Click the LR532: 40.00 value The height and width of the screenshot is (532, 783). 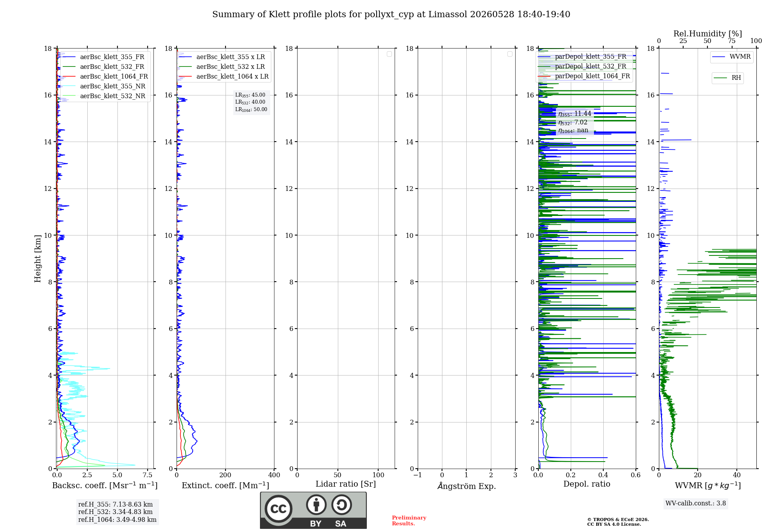coord(250,102)
